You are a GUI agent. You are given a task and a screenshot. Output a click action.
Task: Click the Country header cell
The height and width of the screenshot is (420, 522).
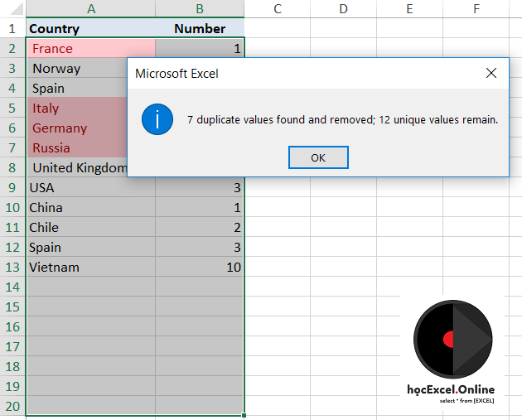coord(90,28)
